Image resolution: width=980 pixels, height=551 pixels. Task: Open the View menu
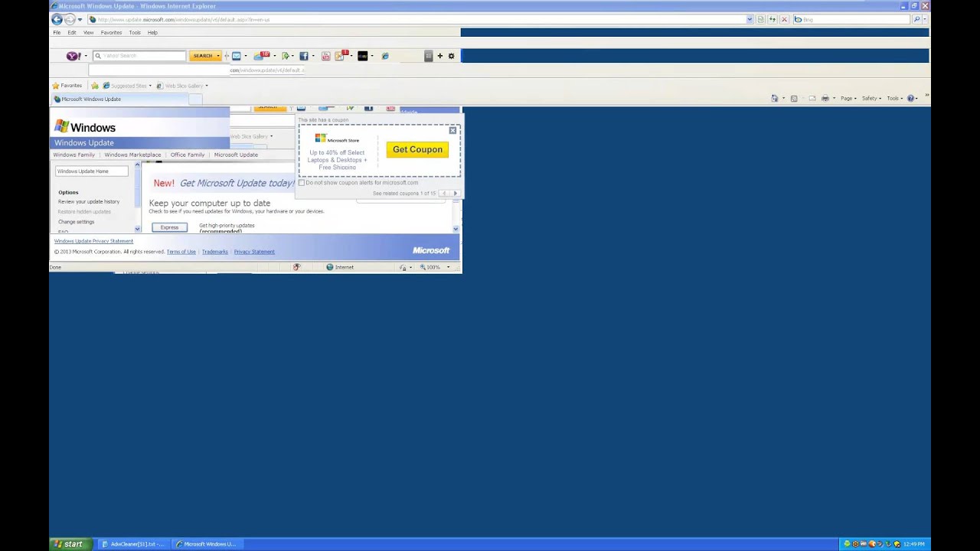(x=88, y=33)
